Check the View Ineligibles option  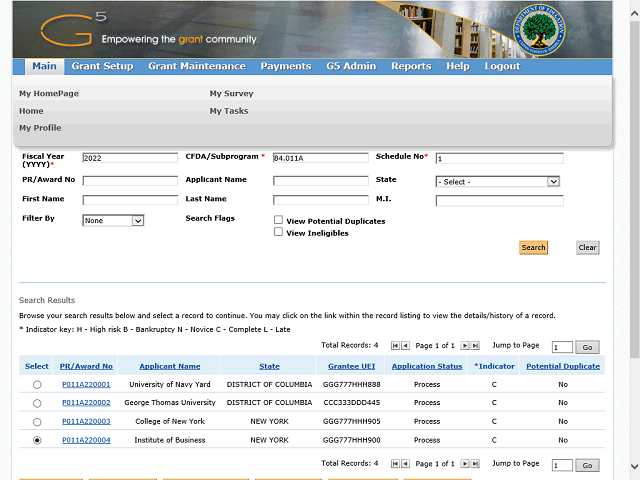278,232
